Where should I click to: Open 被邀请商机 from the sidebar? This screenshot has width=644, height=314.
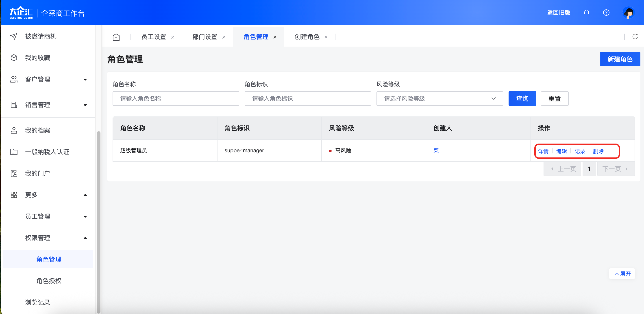(41, 37)
